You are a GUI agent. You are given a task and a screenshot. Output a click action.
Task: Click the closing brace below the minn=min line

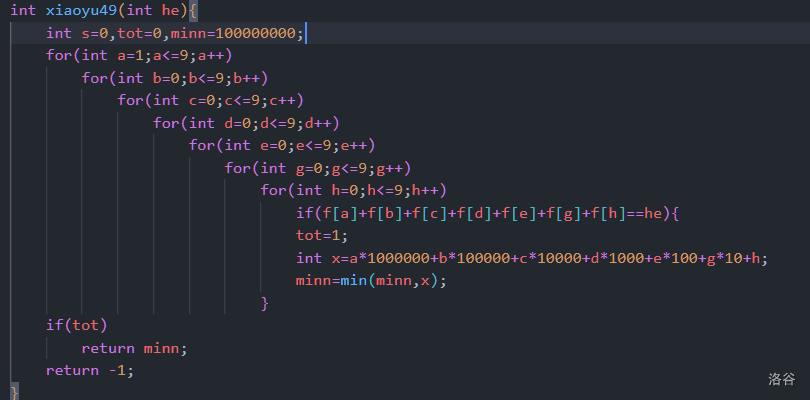pyautogui.click(x=264, y=302)
